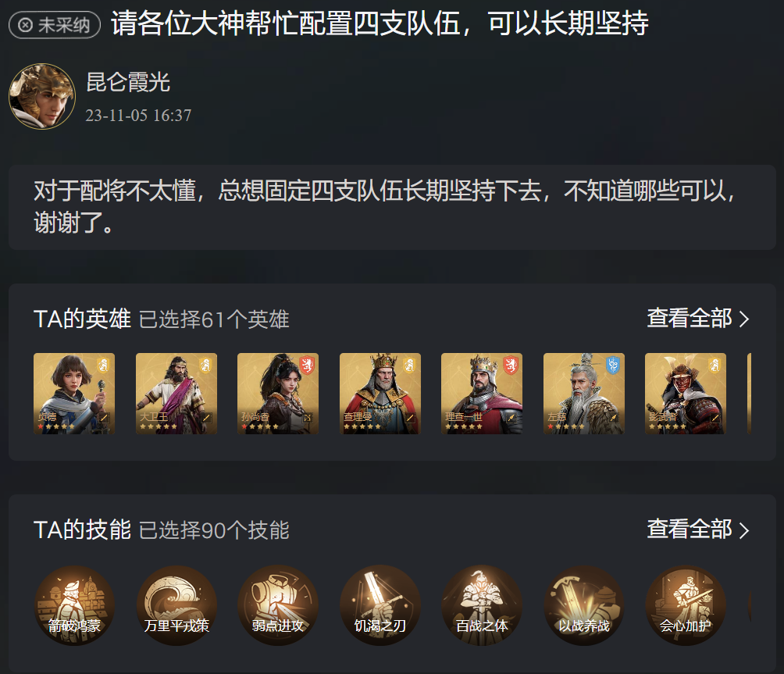Select the 理查一世 hero card
Image resolution: width=784 pixels, height=674 pixels.
(482, 394)
